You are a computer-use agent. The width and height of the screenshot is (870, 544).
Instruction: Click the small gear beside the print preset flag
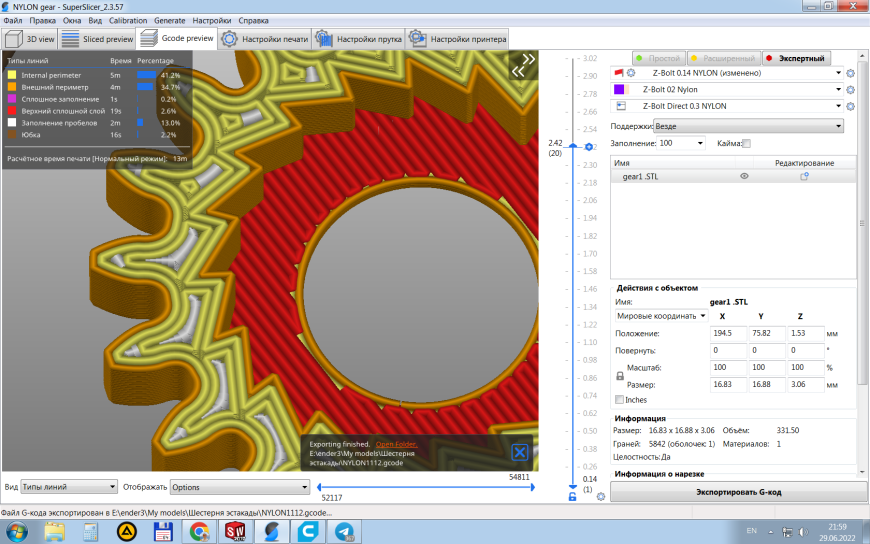pos(631,73)
